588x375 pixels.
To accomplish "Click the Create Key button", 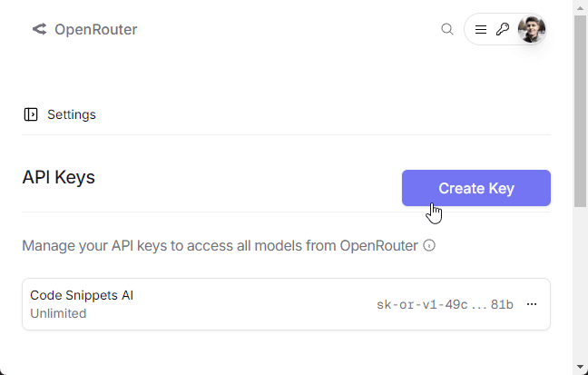I will [x=476, y=188].
